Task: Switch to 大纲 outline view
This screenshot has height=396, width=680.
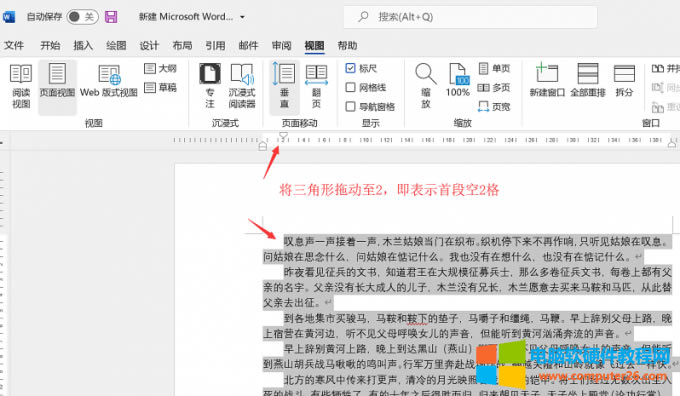Action: (160, 68)
